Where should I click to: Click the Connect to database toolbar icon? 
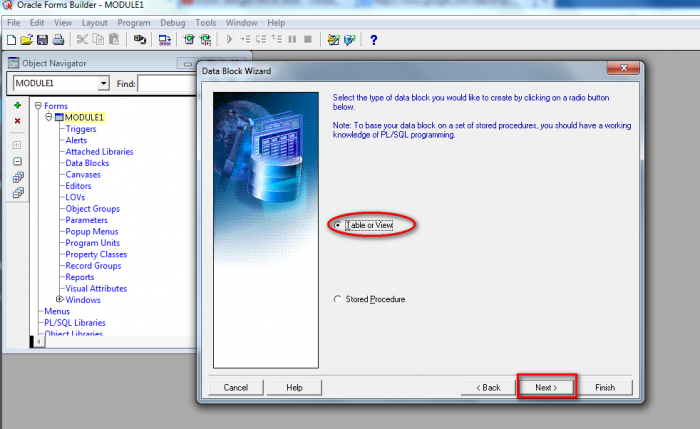(140, 40)
